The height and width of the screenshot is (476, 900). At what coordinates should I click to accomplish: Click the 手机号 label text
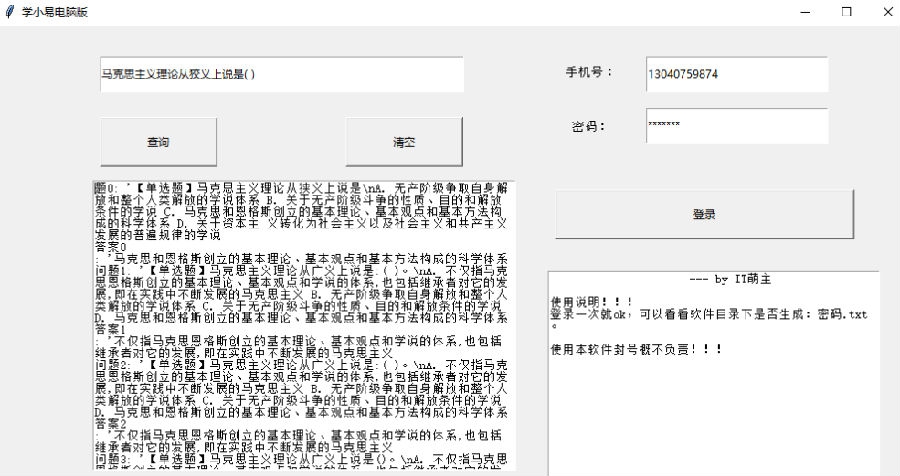(x=588, y=73)
